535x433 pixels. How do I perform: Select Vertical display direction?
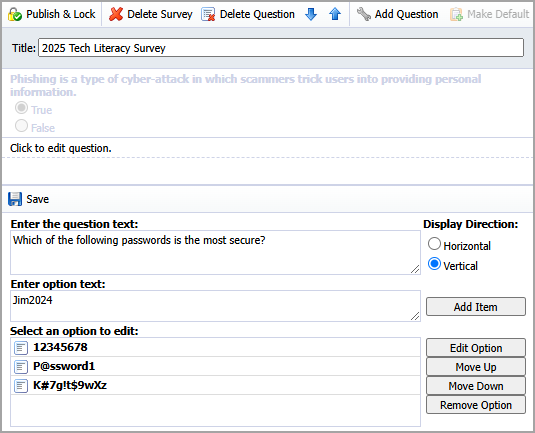tap(434, 264)
